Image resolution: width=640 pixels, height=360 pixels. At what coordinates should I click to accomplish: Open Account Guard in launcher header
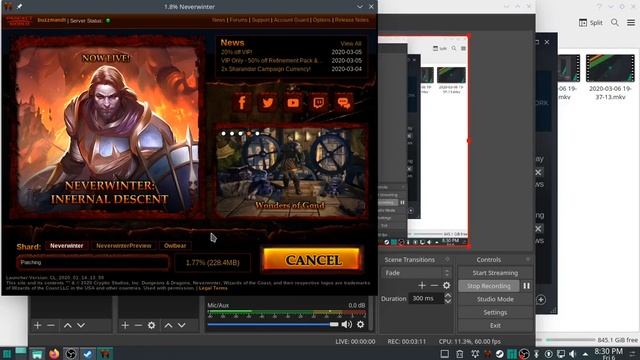click(x=291, y=20)
